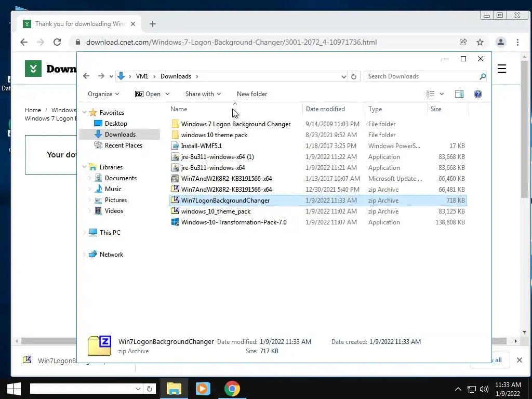The width and height of the screenshot is (532, 399).
Task: Open volume control in system tray
Action: pos(485,389)
